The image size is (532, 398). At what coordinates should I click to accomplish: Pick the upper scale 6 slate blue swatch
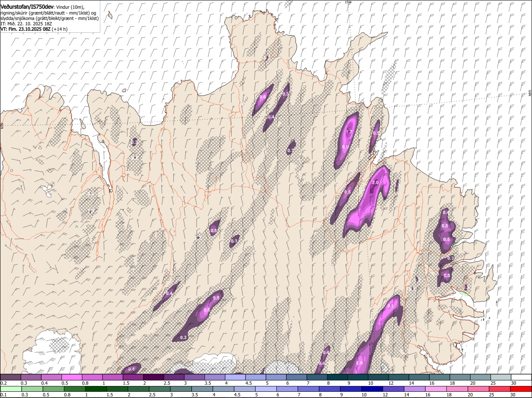click(296, 377)
